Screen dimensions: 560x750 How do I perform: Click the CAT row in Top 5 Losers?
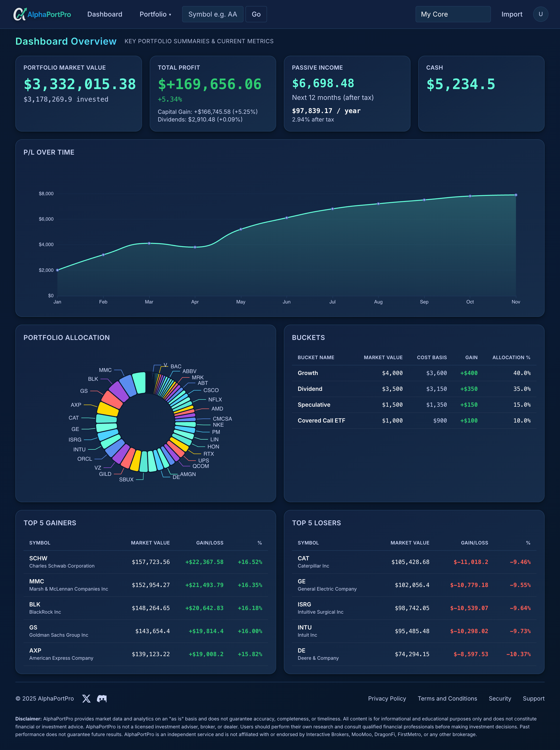pos(414,562)
